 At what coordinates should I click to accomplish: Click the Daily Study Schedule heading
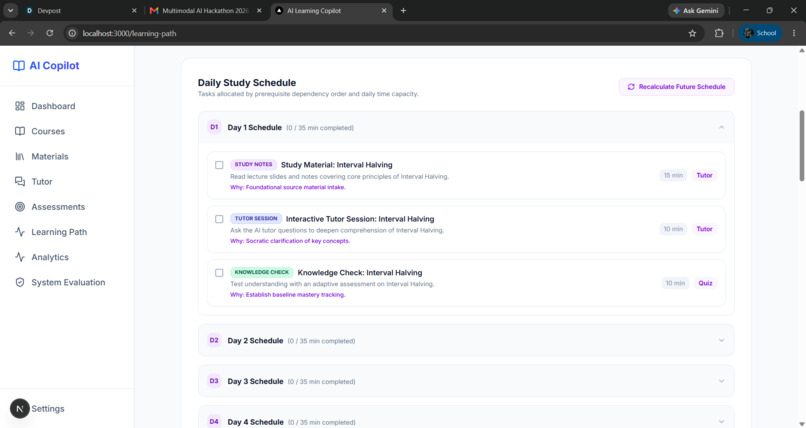pos(247,83)
